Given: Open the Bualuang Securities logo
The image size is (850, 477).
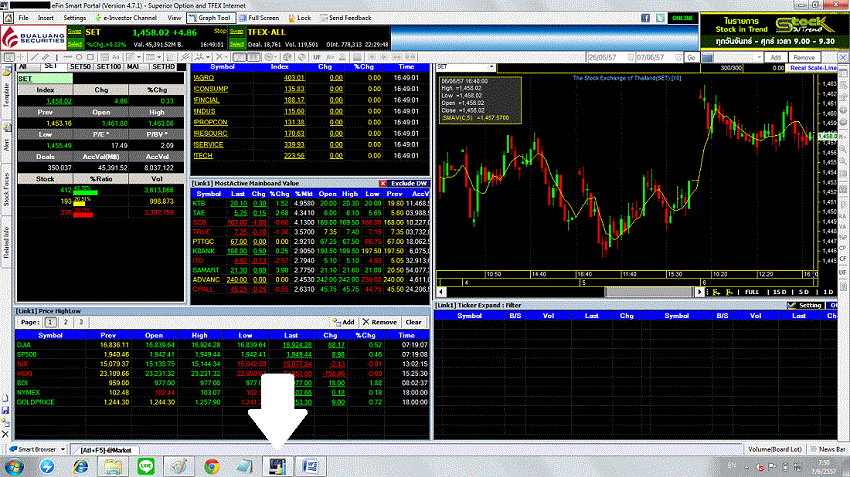Looking at the screenshot, I should (33, 37).
